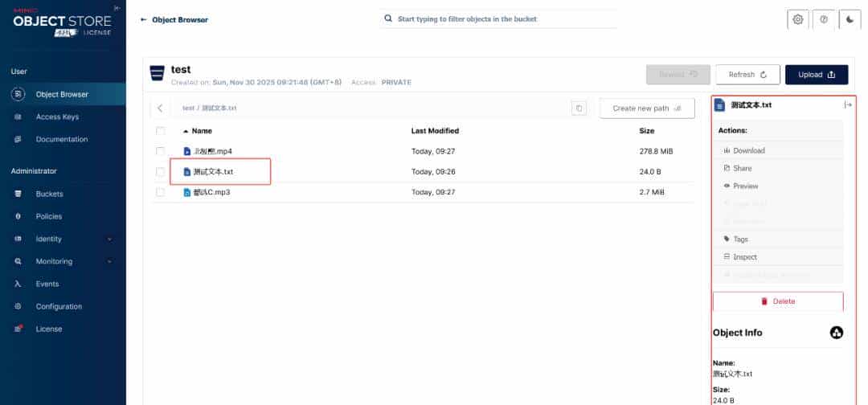The image size is (868, 405).
Task: Close details panel with collapse arrow icon
Action: point(848,105)
